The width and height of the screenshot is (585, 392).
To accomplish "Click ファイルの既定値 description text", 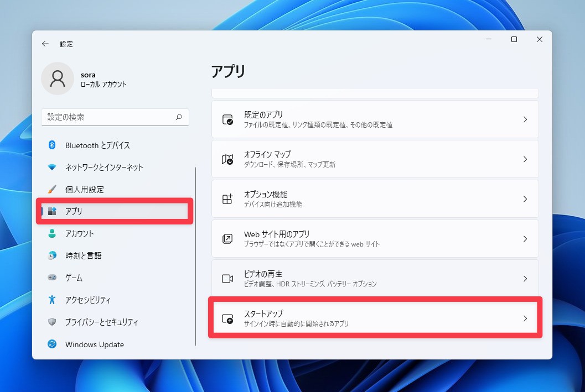I will pos(318,125).
